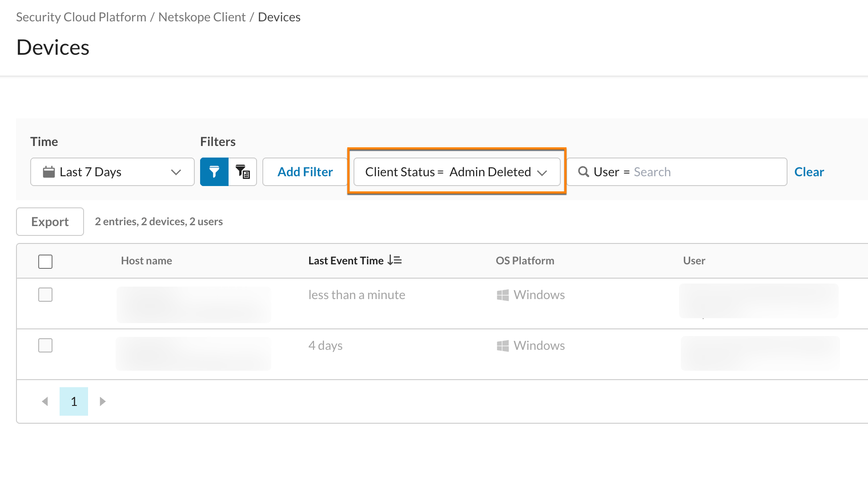868x486 pixels.
Task: Click the search magnifier icon in User filter
Action: pos(583,172)
